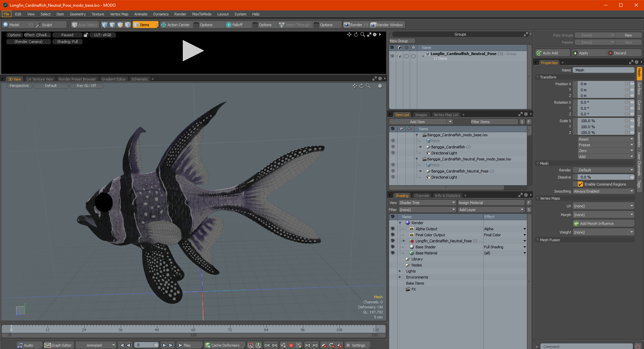Click Add Morph Influence button
644x349 pixels.
pos(603,223)
